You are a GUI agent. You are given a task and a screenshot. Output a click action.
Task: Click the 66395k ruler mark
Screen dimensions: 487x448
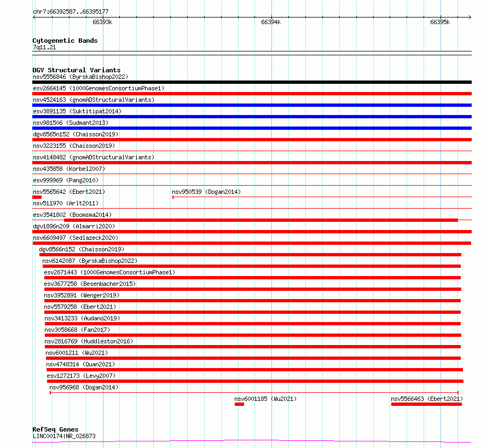point(440,22)
